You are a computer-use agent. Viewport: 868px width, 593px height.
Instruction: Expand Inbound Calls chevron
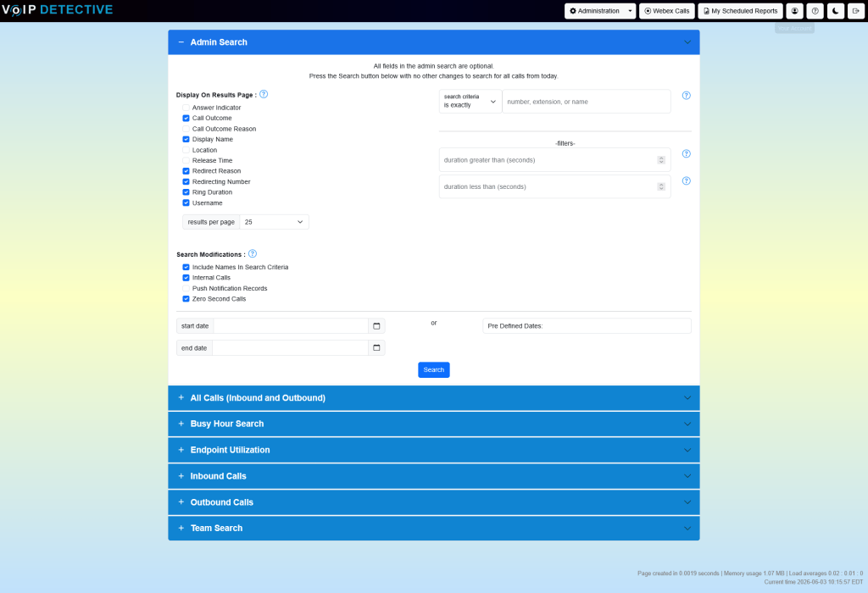687,476
